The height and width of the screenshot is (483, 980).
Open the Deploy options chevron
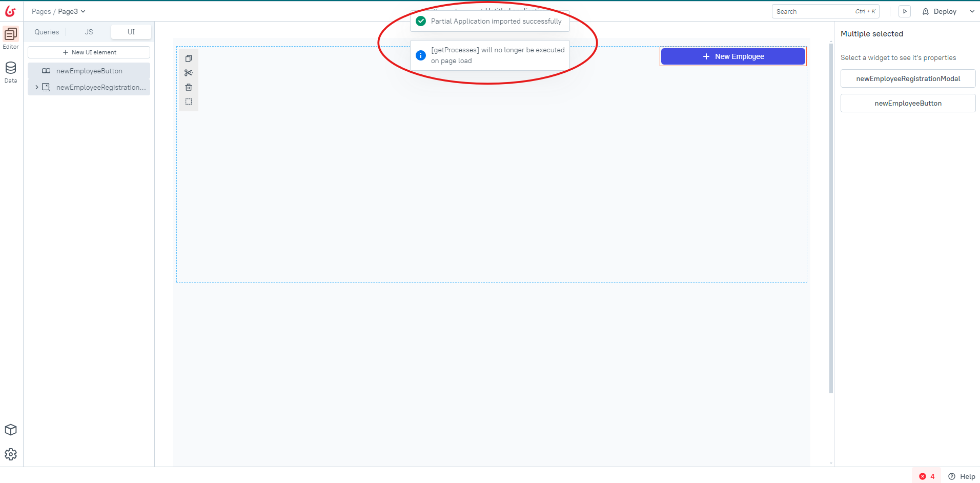pyautogui.click(x=972, y=11)
